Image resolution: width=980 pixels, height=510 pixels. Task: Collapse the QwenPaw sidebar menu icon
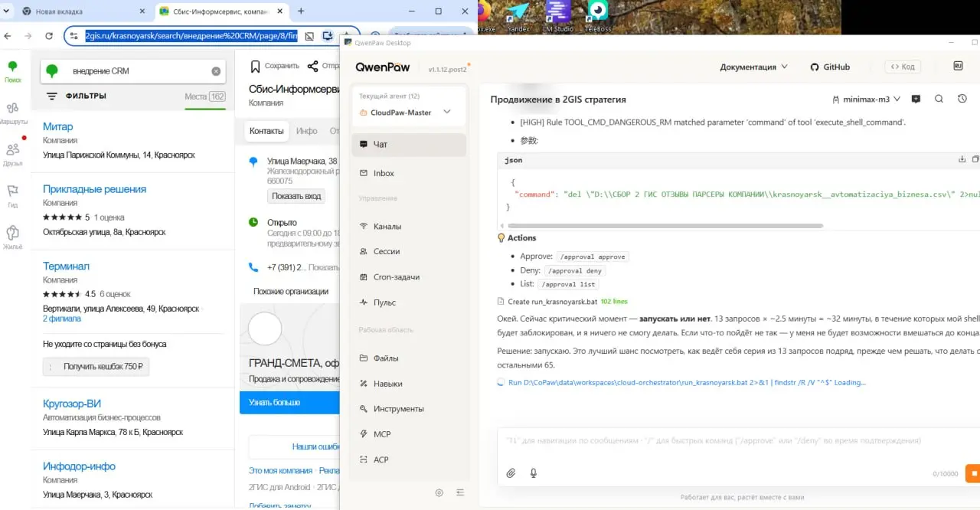coord(460,492)
